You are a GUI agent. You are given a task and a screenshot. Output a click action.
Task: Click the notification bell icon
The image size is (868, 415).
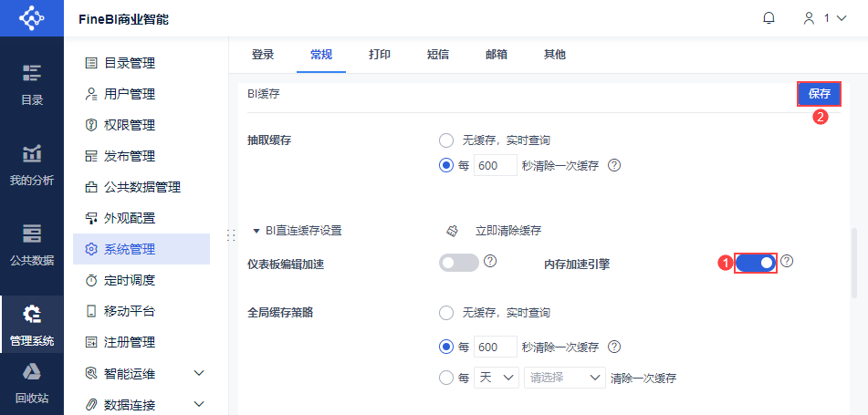tap(769, 18)
